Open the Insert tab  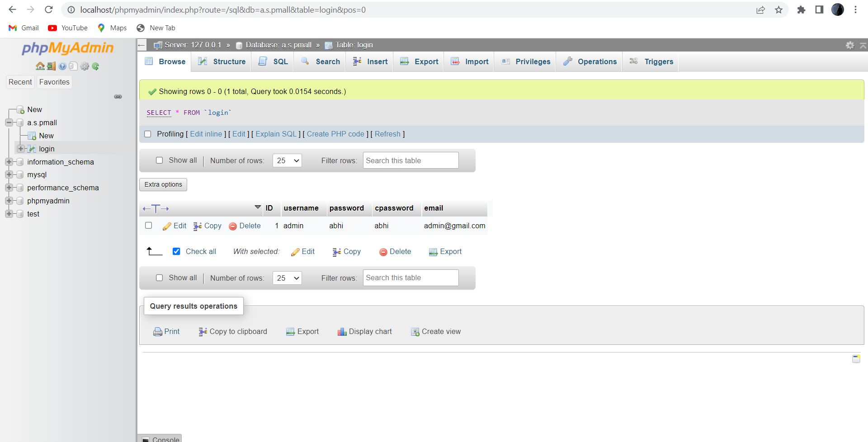[370, 61]
